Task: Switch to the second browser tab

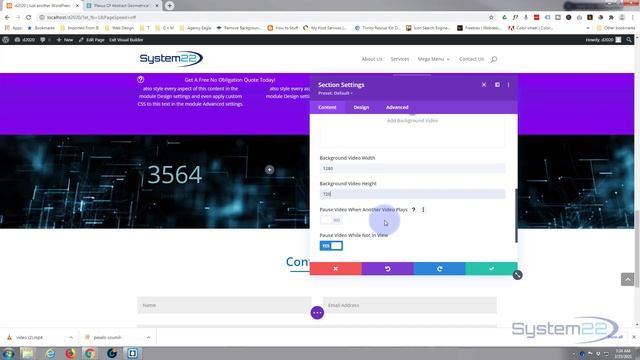Action: point(121,6)
